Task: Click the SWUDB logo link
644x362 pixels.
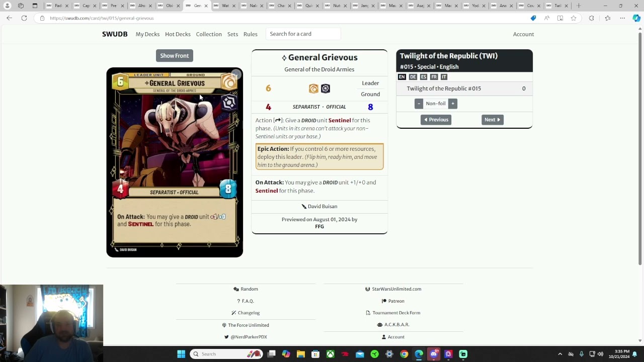Action: pos(115,34)
